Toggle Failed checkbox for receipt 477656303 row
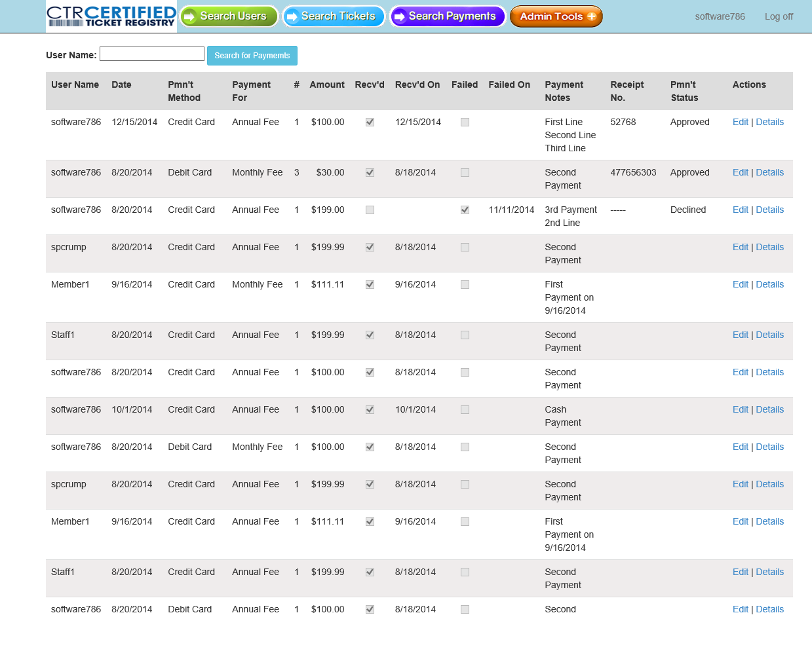The height and width of the screenshot is (651, 812). [465, 173]
